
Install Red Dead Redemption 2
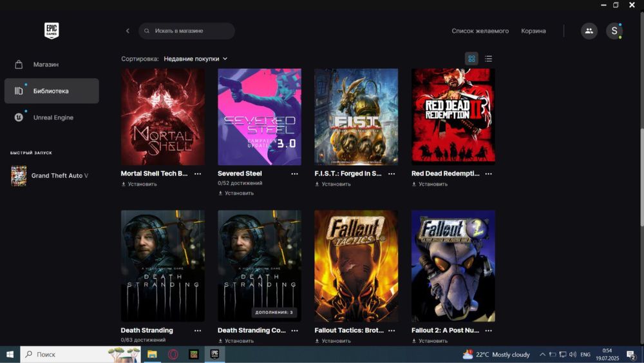click(x=430, y=184)
